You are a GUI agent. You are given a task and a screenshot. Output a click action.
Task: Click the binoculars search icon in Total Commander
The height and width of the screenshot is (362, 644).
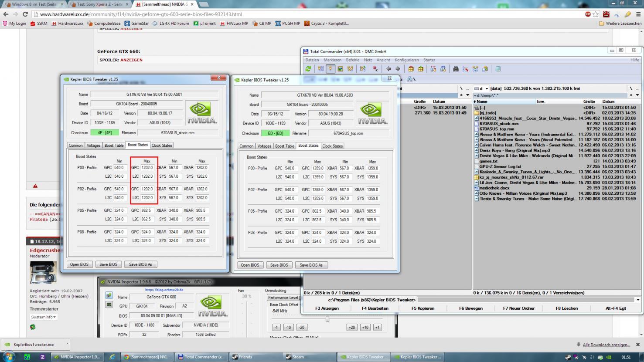click(456, 69)
